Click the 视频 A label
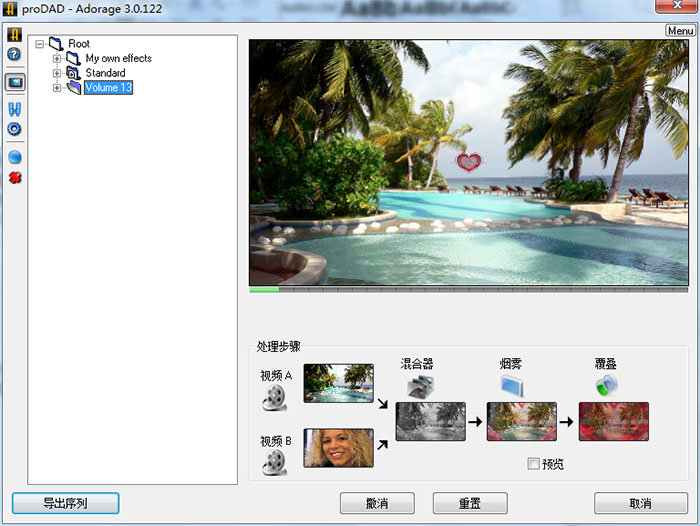This screenshot has height=526, width=700. coord(276,376)
